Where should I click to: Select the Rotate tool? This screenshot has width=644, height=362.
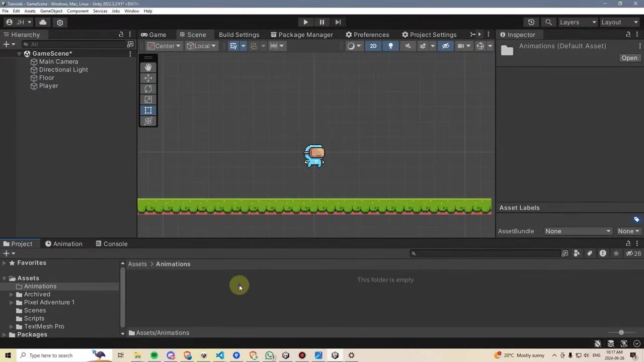pos(148,88)
